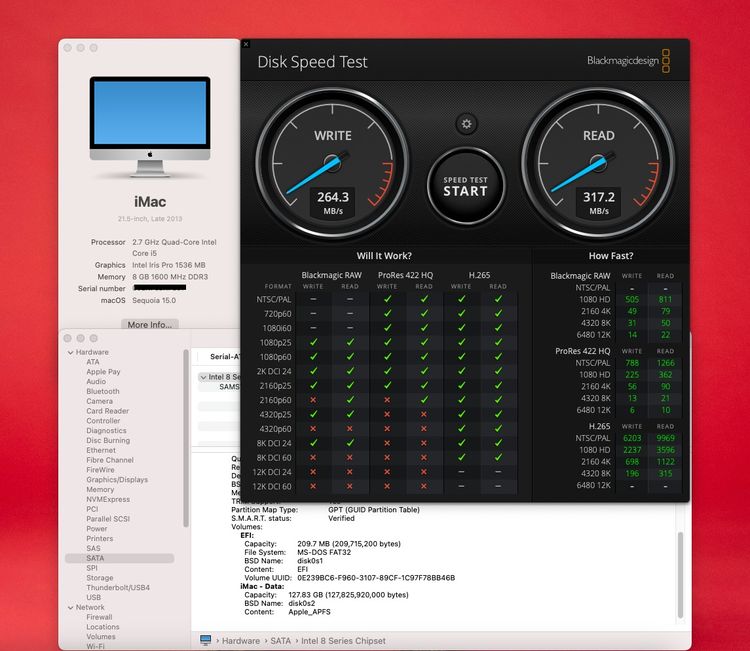
Task: Click Blackmagic RAW 1080 HD write value 505
Action: tap(632, 299)
